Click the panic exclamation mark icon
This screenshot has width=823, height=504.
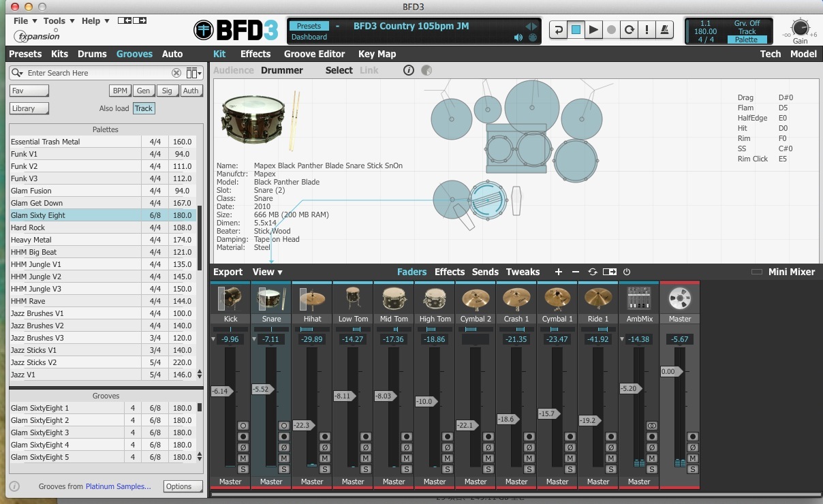coord(647,30)
